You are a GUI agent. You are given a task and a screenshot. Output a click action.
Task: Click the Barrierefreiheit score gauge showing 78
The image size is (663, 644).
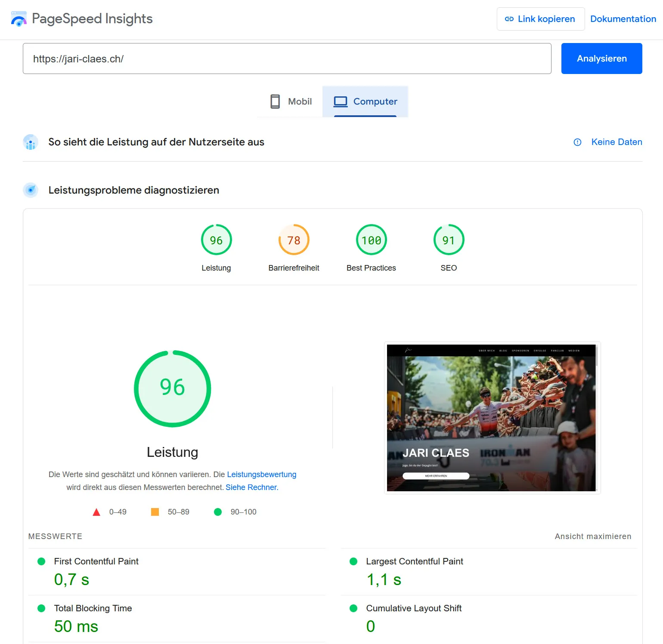294,240
